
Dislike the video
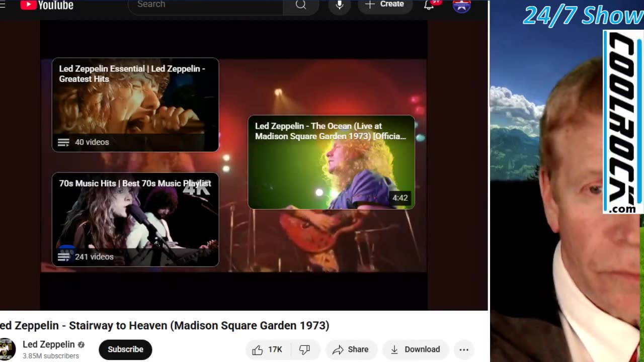click(x=304, y=349)
